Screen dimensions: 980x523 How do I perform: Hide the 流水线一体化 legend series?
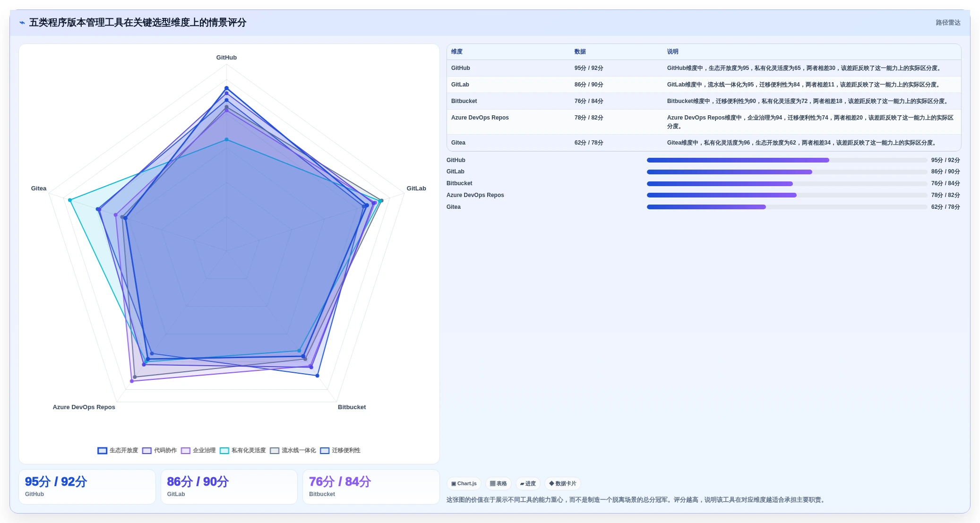(x=293, y=450)
